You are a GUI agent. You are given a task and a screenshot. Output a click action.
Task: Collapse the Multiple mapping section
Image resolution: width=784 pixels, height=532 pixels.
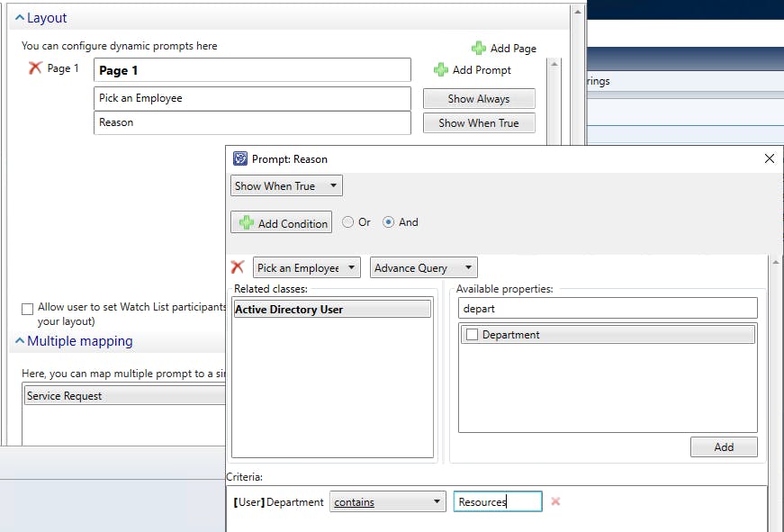coord(20,340)
